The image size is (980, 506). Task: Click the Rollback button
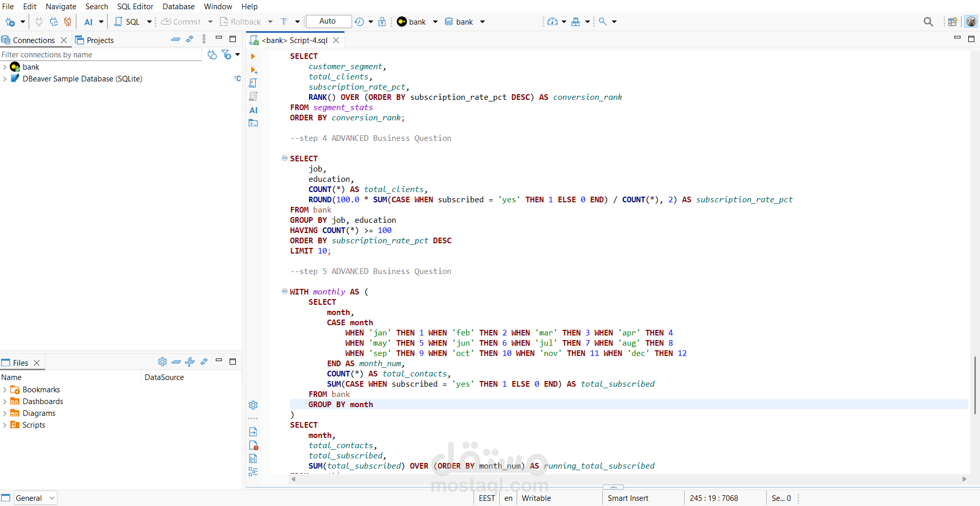point(240,22)
